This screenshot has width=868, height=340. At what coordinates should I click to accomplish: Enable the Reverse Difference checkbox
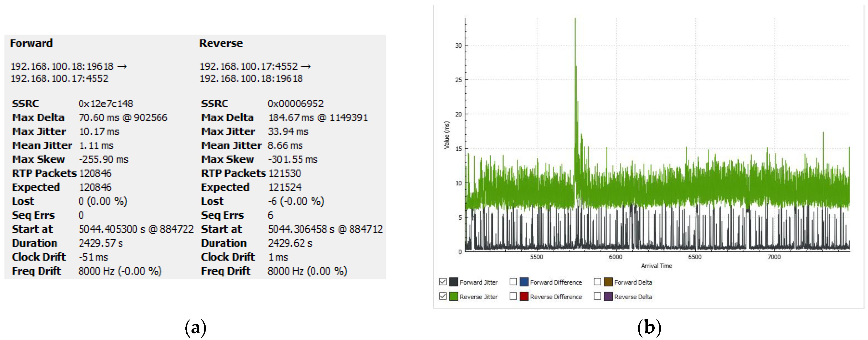click(x=513, y=296)
